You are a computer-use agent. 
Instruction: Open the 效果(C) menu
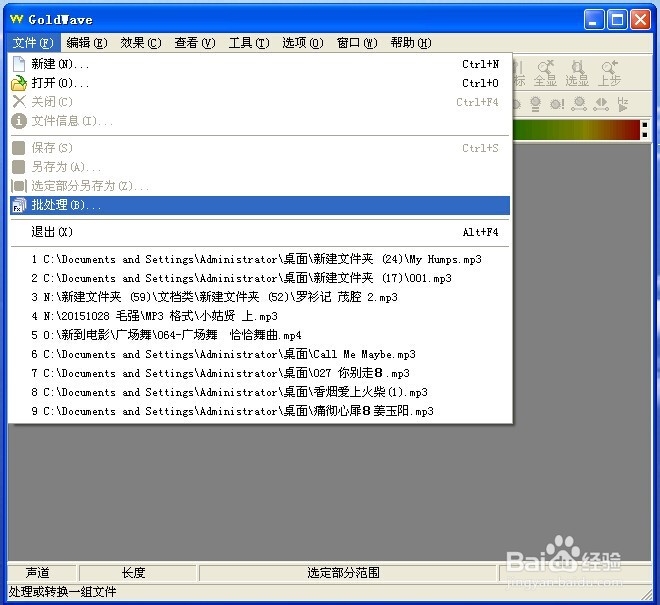(141, 43)
